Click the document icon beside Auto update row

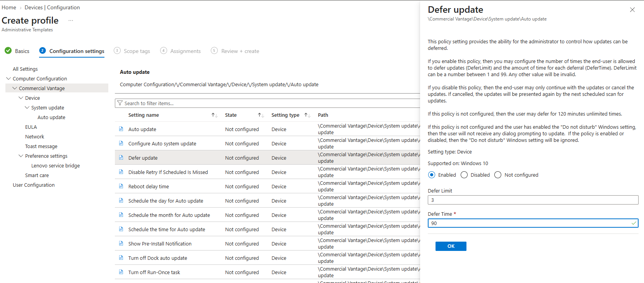click(x=121, y=129)
